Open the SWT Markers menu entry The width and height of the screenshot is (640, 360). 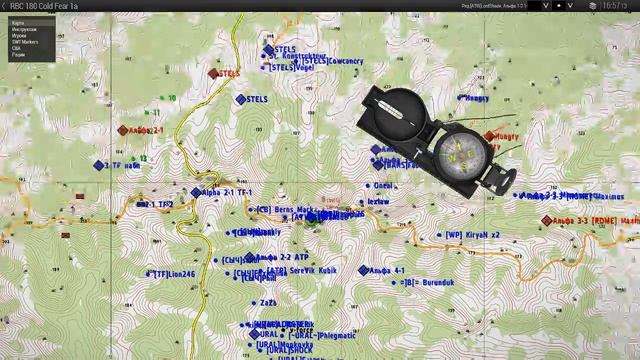pos(31,42)
